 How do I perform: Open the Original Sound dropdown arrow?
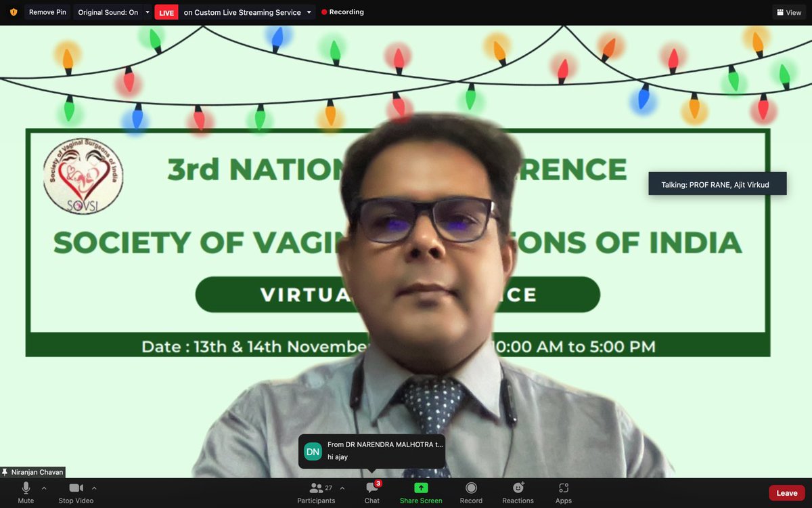[x=148, y=12]
